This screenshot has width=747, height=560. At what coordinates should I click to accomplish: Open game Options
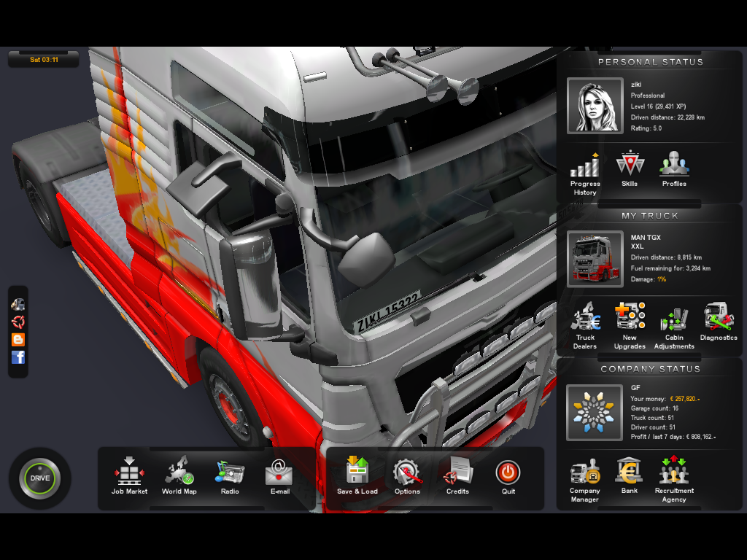coord(407,475)
